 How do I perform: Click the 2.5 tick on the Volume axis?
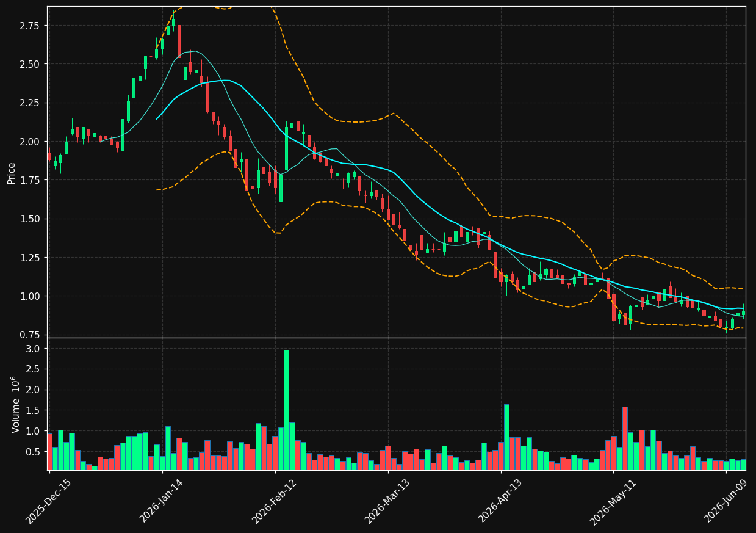(34, 369)
